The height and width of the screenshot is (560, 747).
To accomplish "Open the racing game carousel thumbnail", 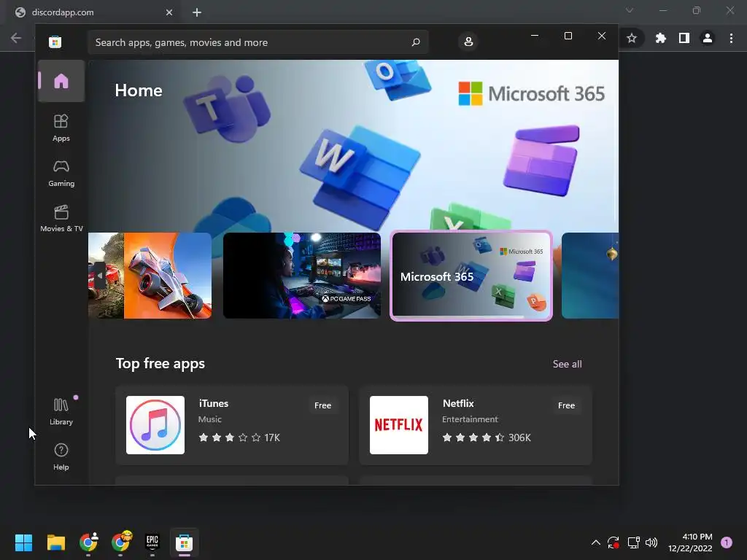I will (150, 276).
